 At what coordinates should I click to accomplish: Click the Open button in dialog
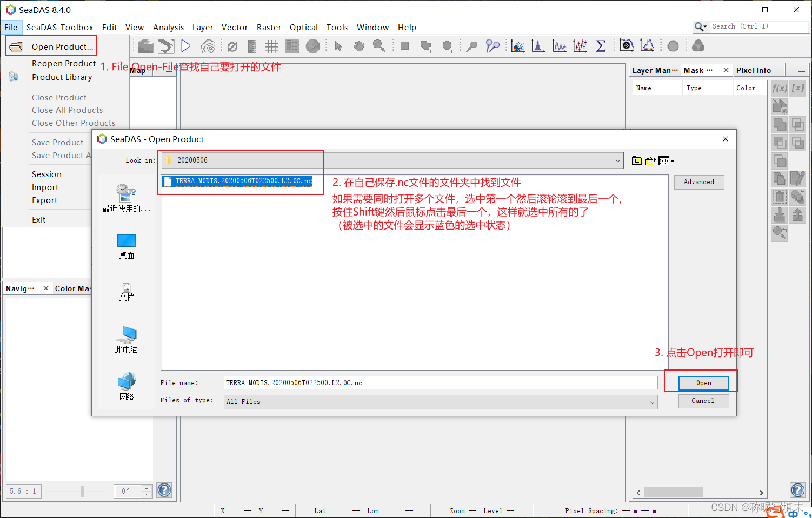tap(704, 383)
